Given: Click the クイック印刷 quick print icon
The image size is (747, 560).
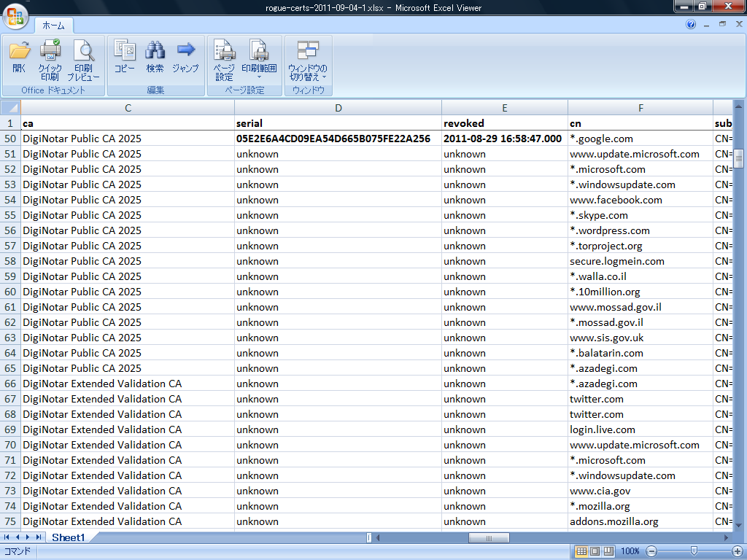Looking at the screenshot, I should 50,60.
